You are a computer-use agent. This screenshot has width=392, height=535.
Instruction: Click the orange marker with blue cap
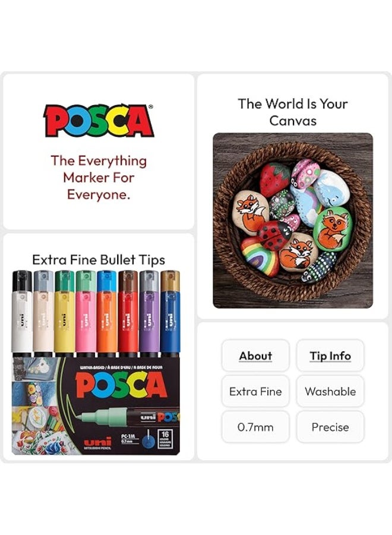click(x=107, y=313)
